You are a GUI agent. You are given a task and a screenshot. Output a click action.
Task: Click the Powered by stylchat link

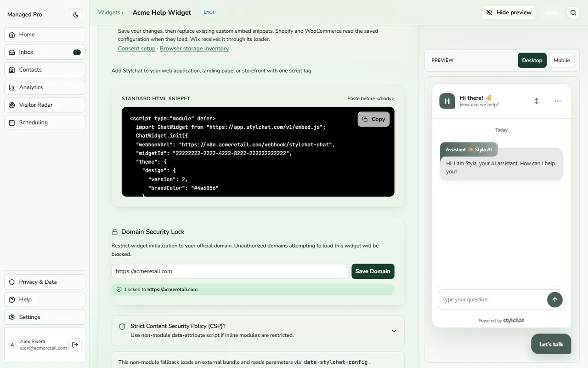click(x=501, y=320)
